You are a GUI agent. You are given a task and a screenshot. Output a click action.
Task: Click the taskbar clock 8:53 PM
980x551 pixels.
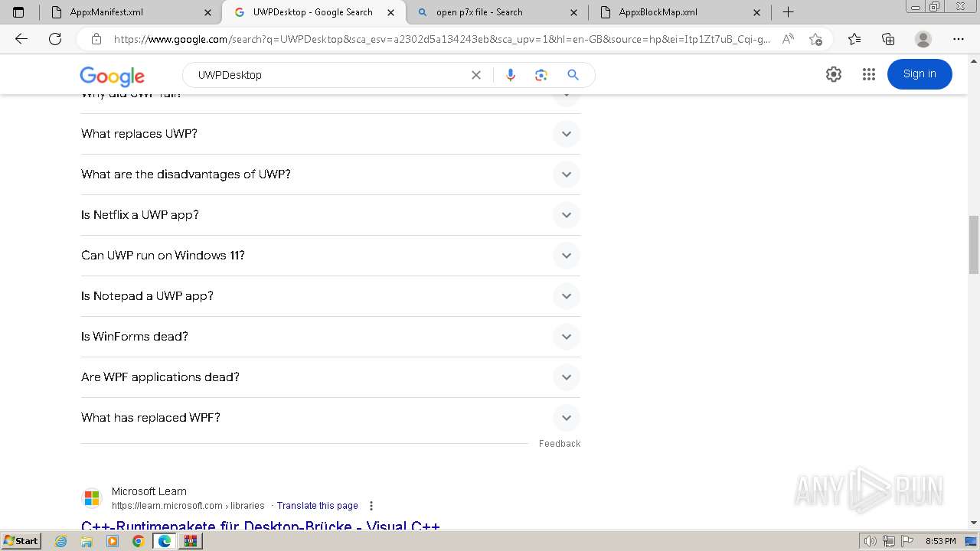(x=941, y=541)
